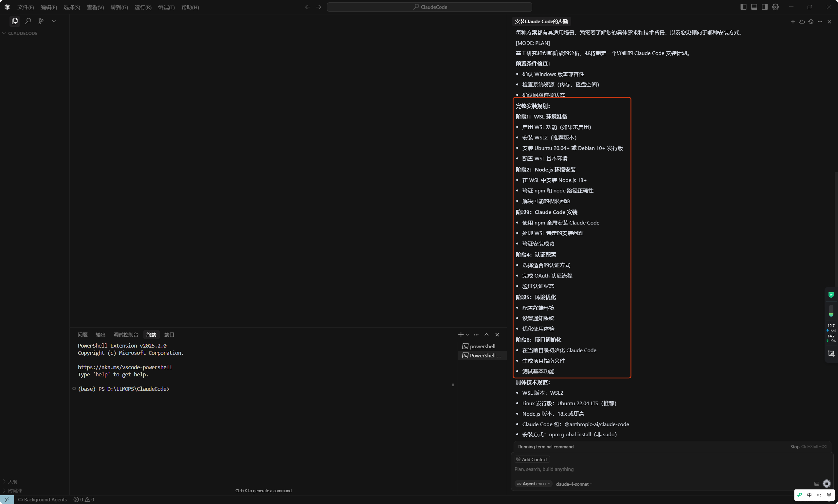The height and width of the screenshot is (504, 838).
Task: Open the Explorer files icon in sidebar
Action: [x=15, y=21]
